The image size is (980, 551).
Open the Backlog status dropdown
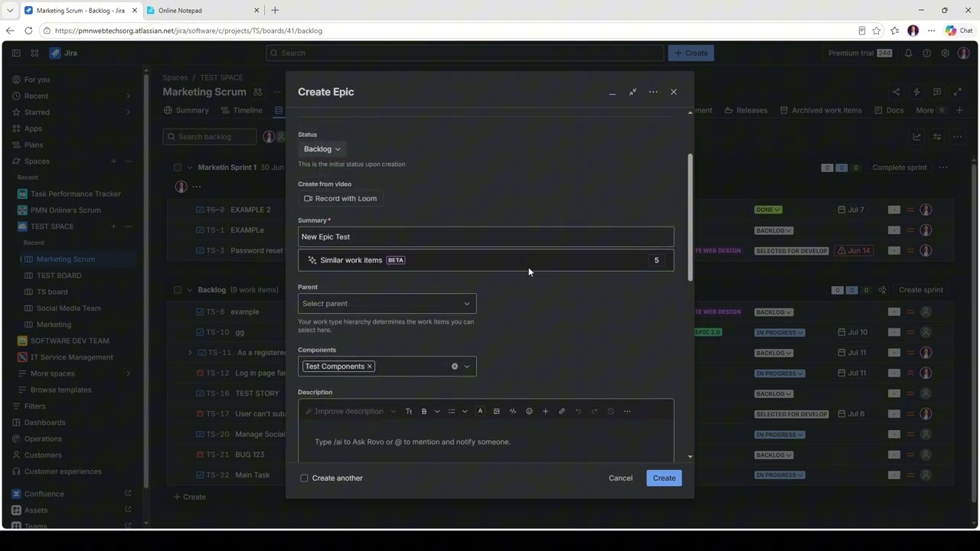pyautogui.click(x=322, y=149)
